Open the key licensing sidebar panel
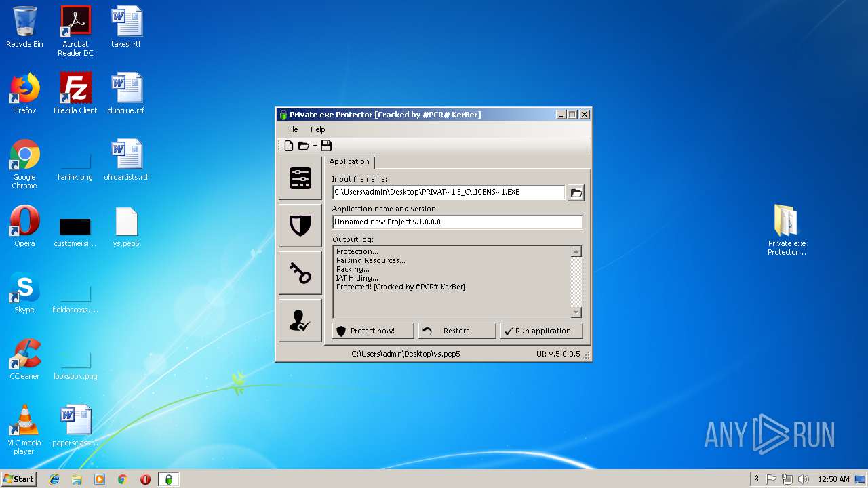Screen dimensions: 868x488 [x=300, y=273]
